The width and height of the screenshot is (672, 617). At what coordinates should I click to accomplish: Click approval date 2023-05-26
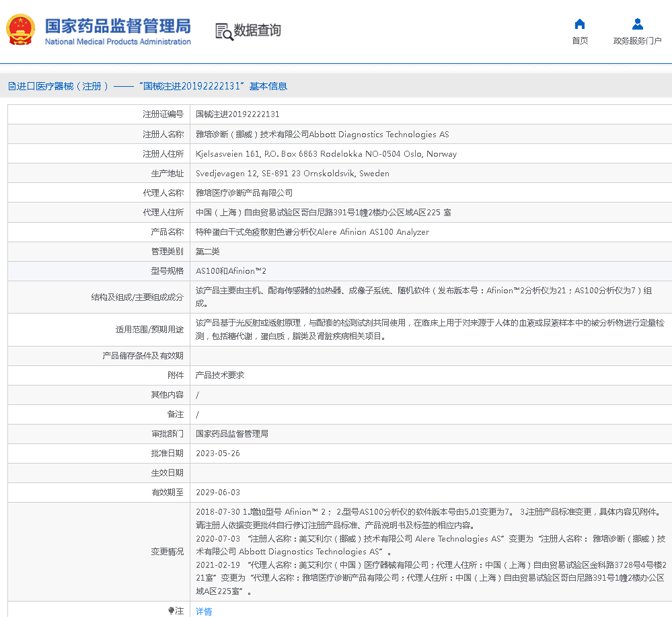coord(218,453)
